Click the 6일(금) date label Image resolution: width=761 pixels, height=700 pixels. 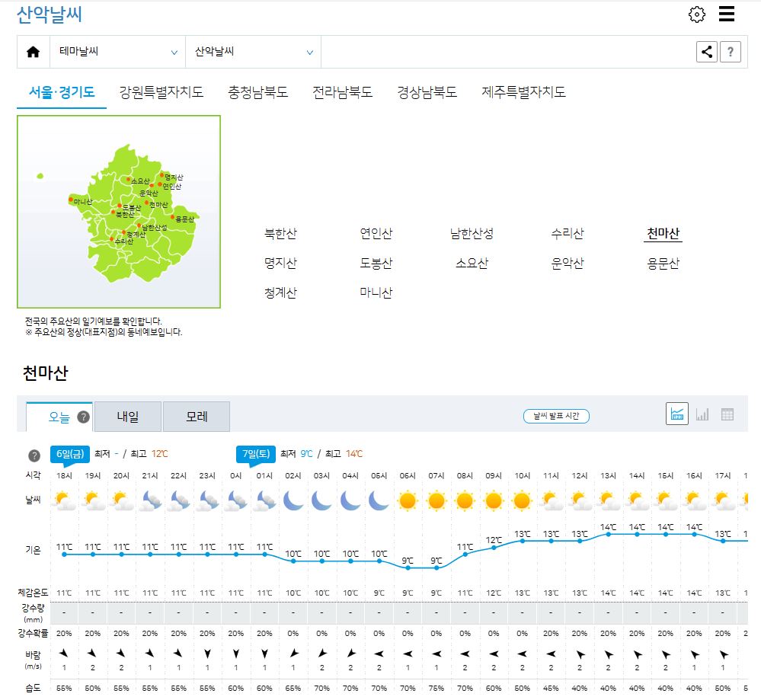pyautogui.click(x=70, y=454)
